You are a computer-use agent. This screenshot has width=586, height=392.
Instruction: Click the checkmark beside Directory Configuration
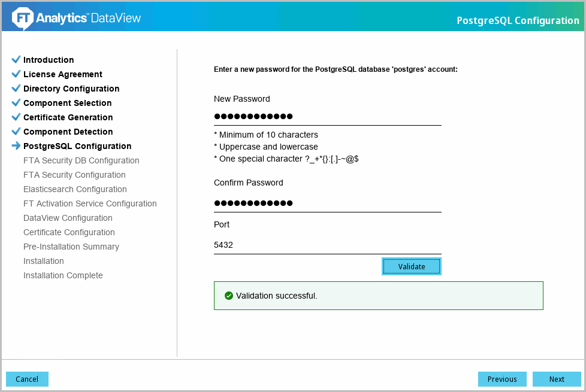[x=16, y=89]
